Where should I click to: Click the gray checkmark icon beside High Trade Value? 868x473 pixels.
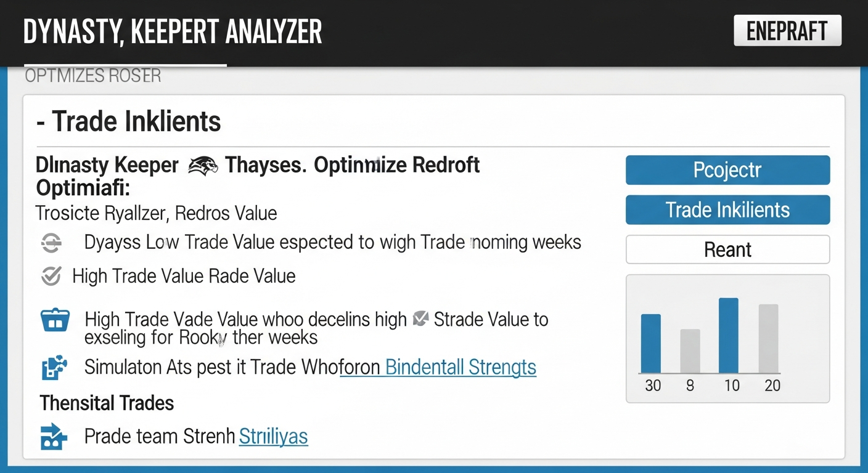tap(51, 276)
